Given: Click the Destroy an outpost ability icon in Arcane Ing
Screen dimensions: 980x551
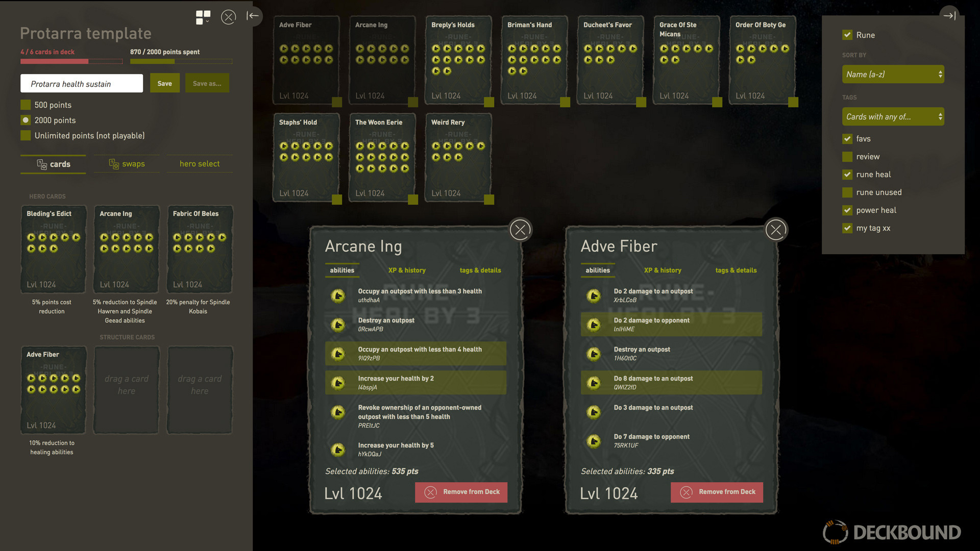Looking at the screenshot, I should (338, 324).
